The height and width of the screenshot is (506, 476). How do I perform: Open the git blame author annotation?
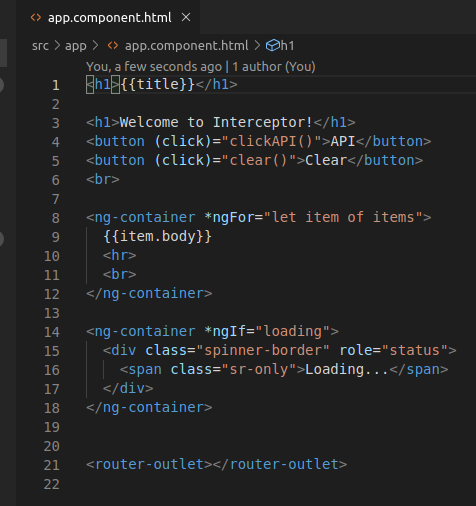pos(201,67)
